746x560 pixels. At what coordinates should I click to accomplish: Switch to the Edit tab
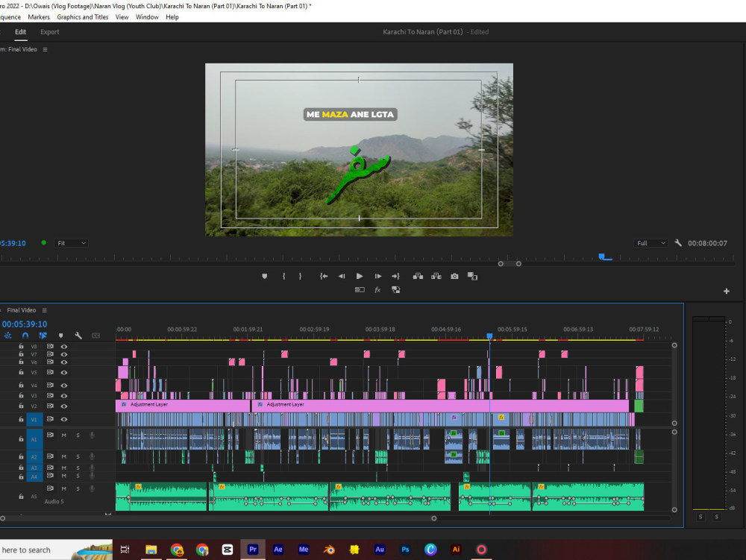coord(20,32)
